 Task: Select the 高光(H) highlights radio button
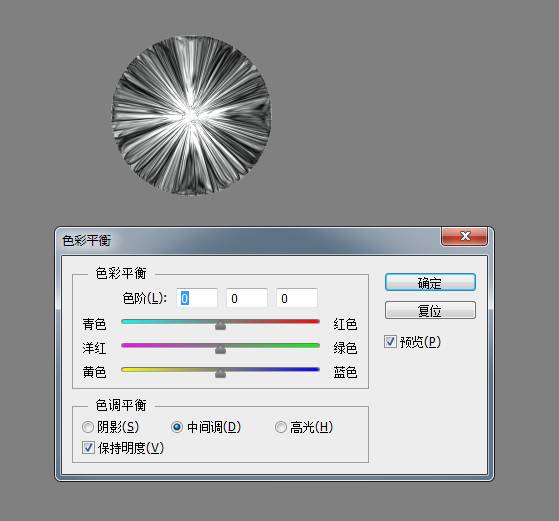click(x=281, y=426)
